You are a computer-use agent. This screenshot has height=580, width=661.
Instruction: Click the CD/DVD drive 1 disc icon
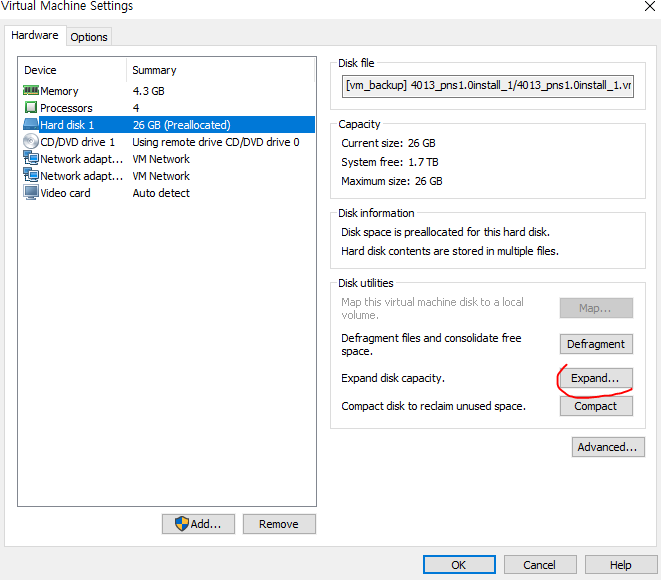click(x=31, y=141)
